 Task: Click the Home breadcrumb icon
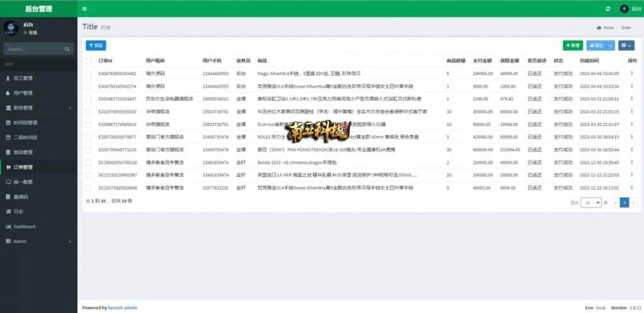598,28
